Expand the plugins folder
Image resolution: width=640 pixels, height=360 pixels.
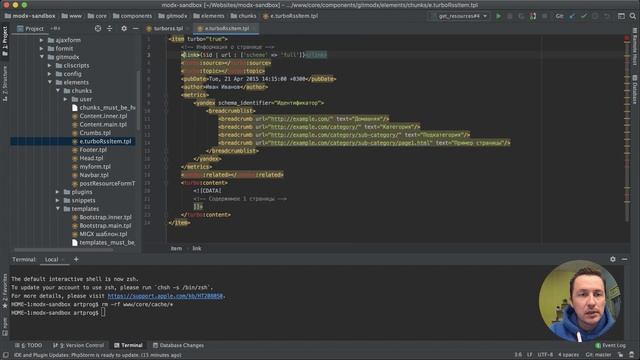coord(58,192)
